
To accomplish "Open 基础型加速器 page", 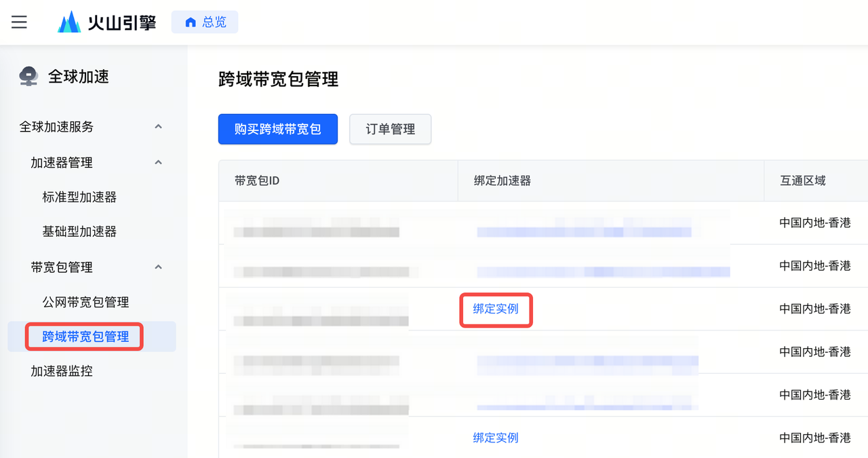I will [79, 232].
